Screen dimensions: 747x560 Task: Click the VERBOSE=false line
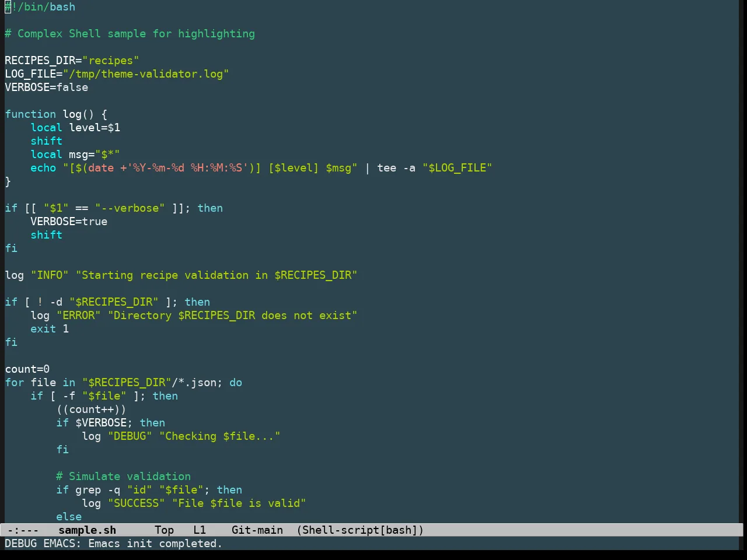click(x=47, y=87)
